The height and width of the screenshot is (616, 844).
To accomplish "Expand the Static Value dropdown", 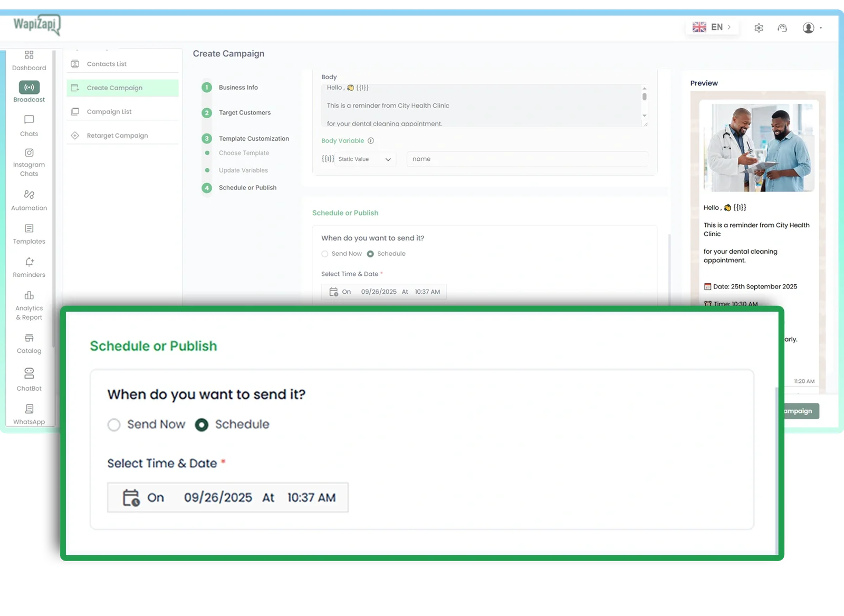I will (365, 159).
